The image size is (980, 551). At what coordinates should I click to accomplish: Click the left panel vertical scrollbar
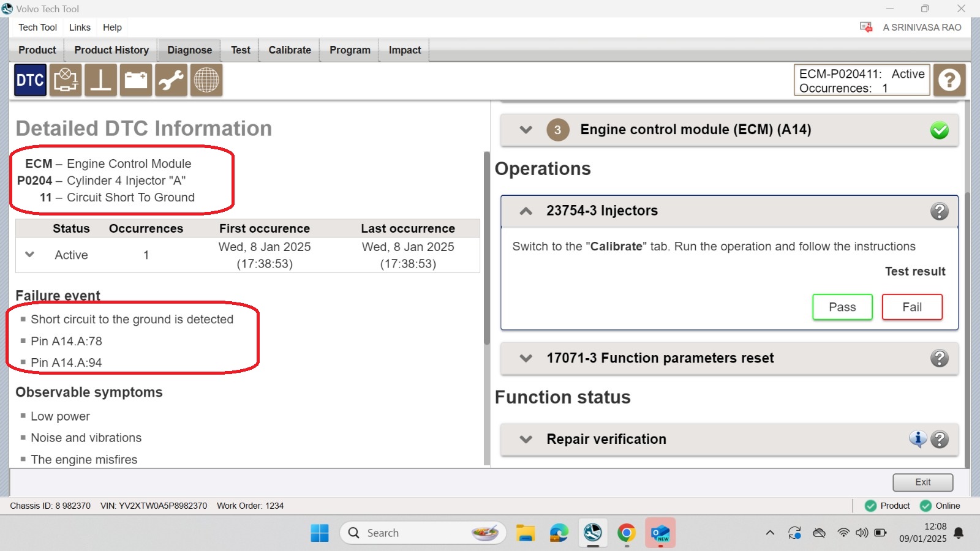tap(487, 248)
